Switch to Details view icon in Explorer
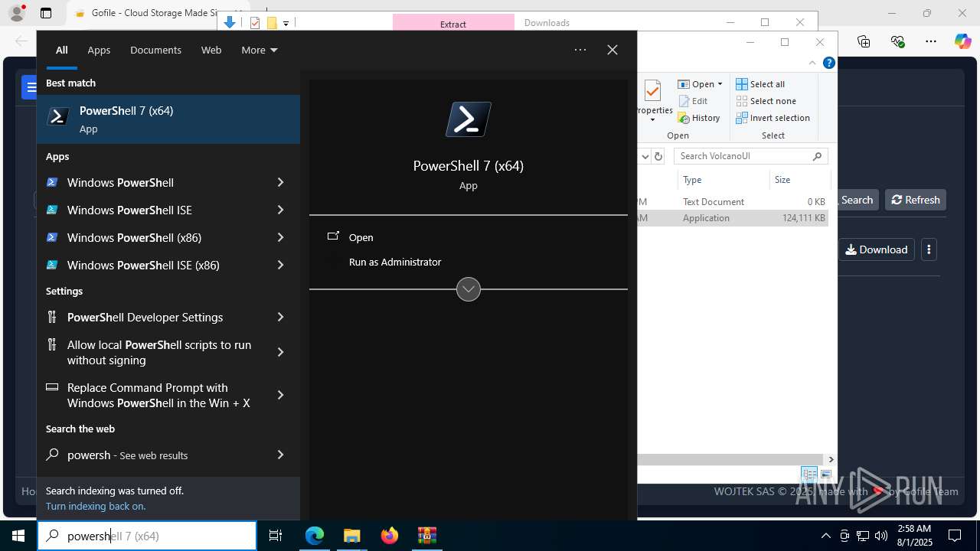980x551 pixels. pos(809,474)
